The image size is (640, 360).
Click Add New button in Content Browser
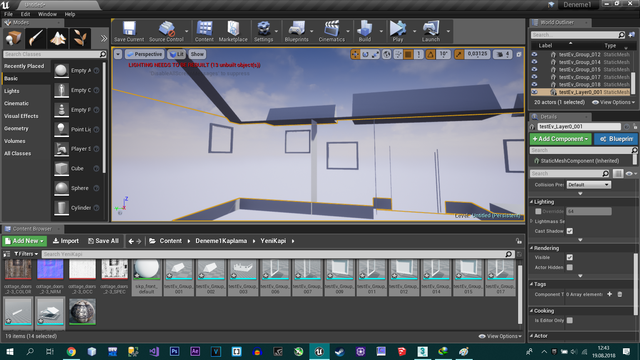tap(24, 241)
